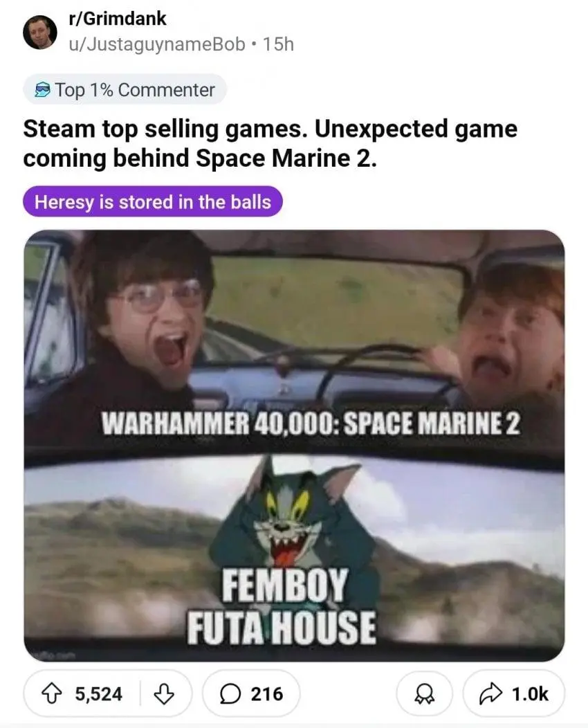This screenshot has height=728, width=588.
Task: Click the Top 1% Commenter badge
Action: click(x=125, y=89)
